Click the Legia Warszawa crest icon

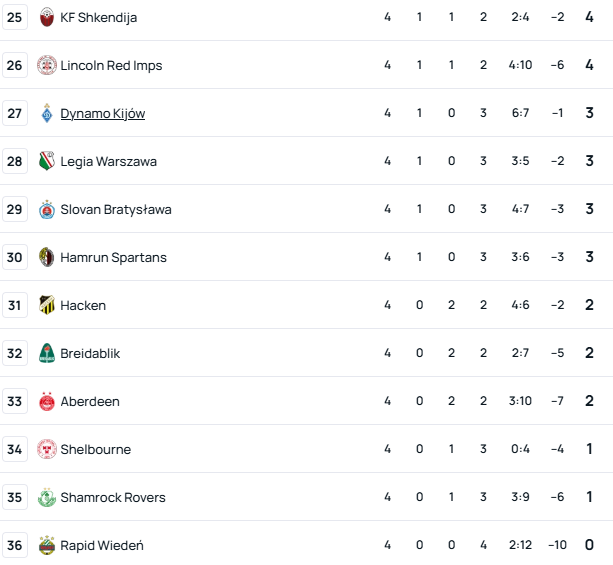click(47, 161)
